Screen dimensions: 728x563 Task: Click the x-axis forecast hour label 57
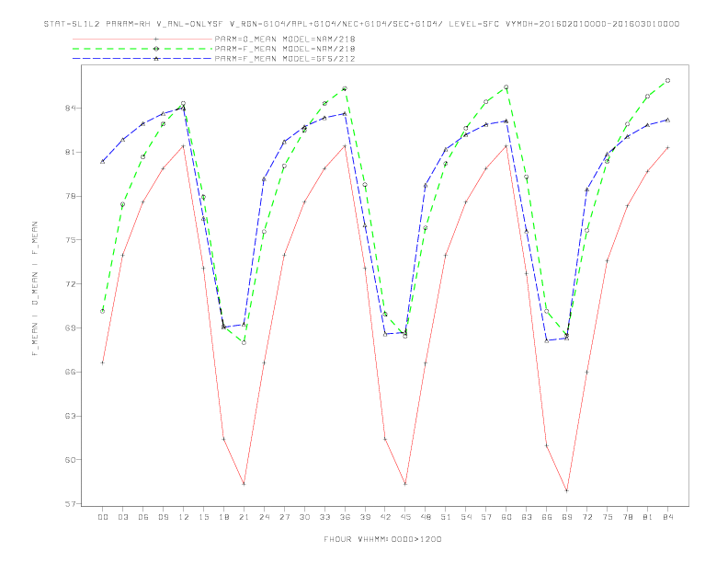pyautogui.click(x=486, y=517)
